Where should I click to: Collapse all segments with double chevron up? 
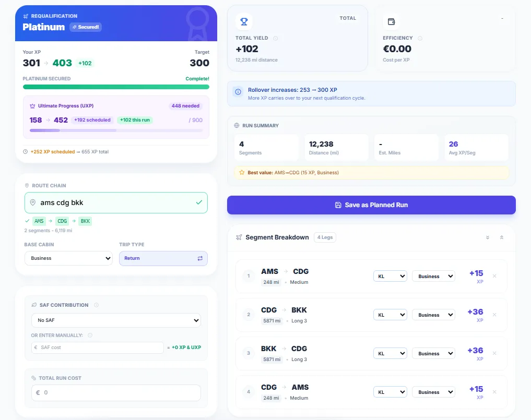[502, 237]
